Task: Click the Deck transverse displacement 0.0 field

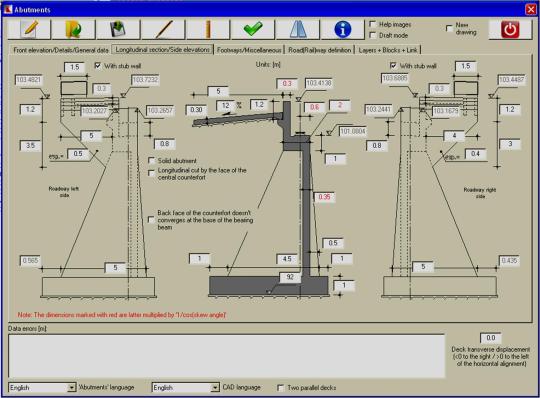Action: [490, 338]
